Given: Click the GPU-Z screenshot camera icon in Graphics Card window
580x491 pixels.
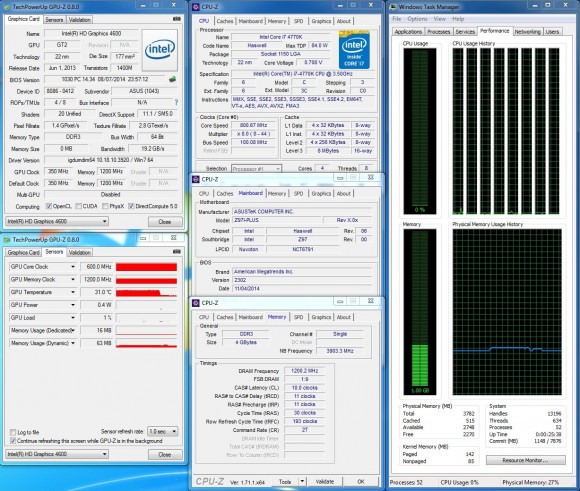Looking at the screenshot, I should tap(176, 19).
